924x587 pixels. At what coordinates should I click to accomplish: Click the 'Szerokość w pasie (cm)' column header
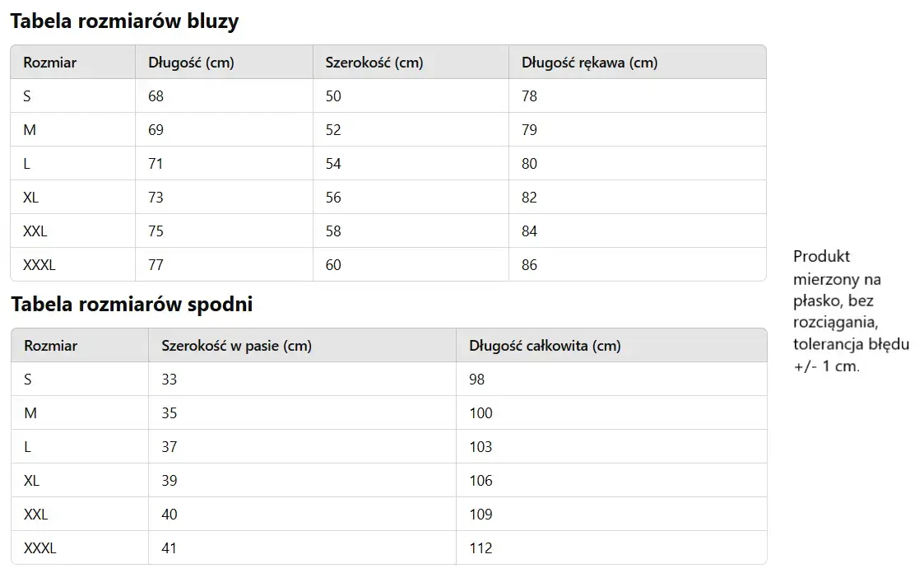click(236, 346)
